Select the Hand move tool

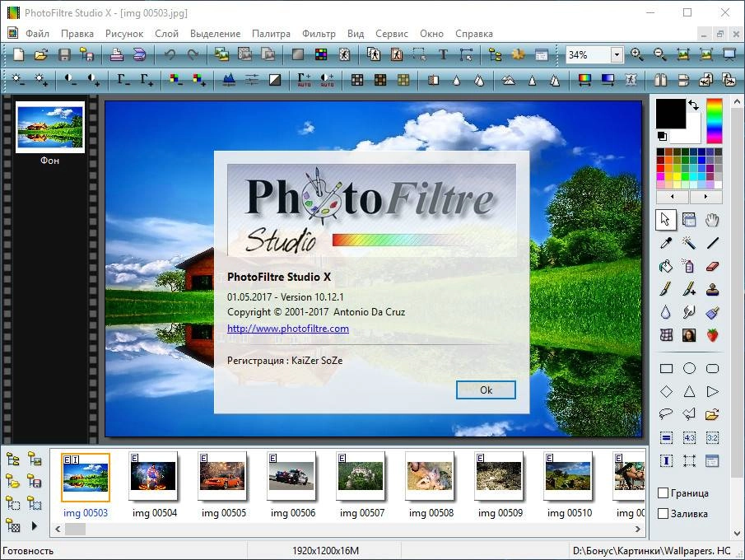[712, 220]
